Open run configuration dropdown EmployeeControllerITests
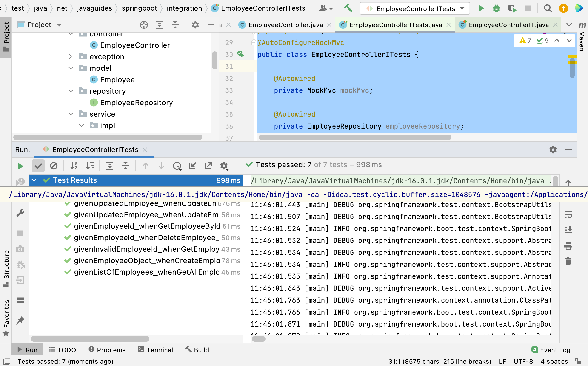Image resolution: width=588 pixels, height=366 pixels. (x=415, y=9)
